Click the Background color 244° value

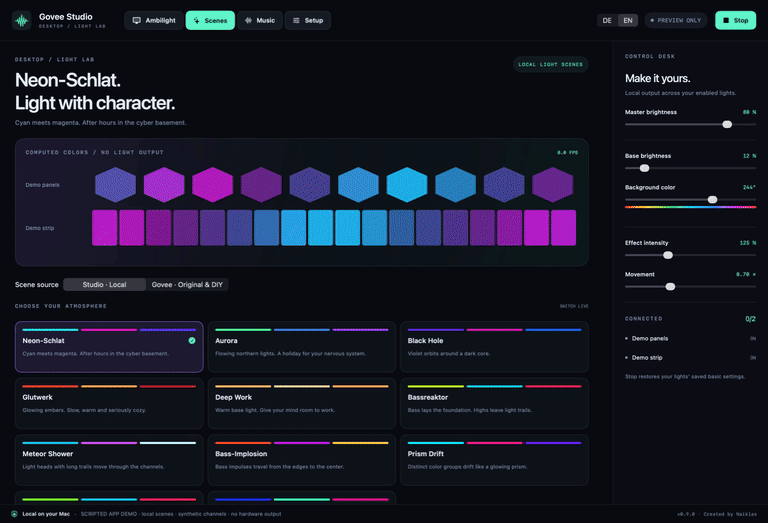pos(749,187)
